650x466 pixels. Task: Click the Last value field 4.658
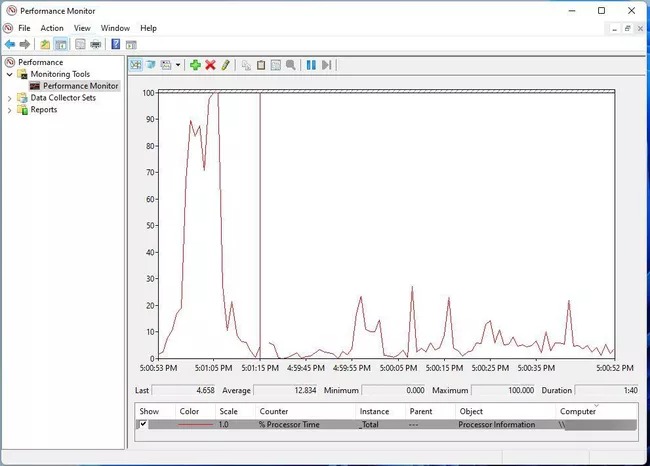(184, 390)
